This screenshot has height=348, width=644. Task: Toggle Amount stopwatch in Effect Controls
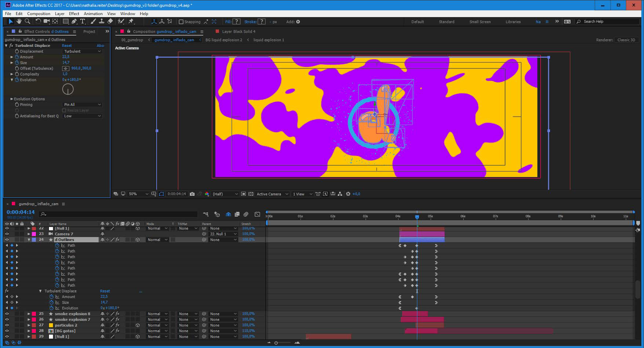[17, 57]
